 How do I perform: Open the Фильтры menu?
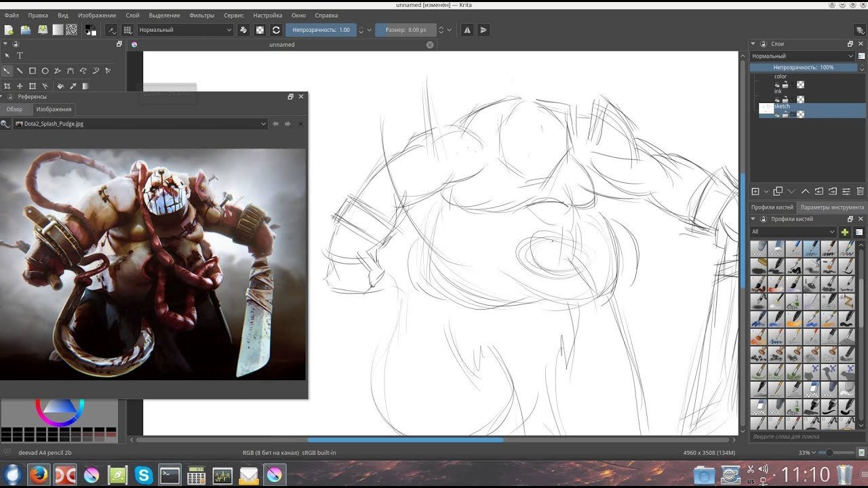[201, 15]
